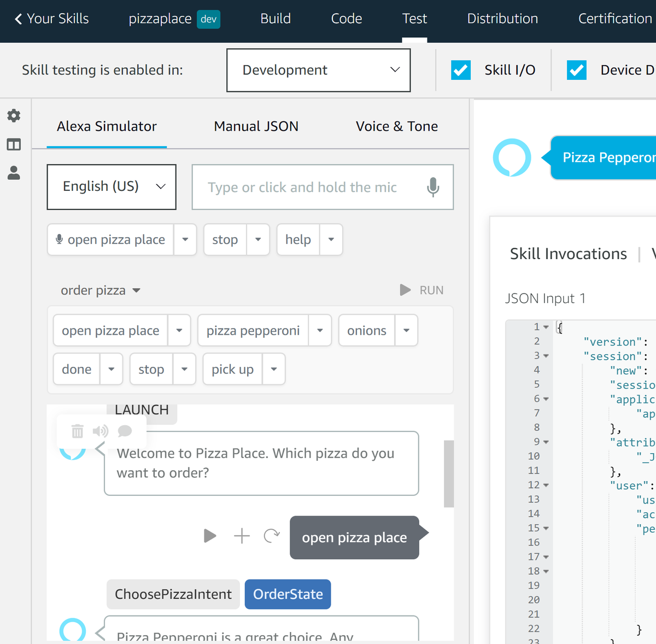Open dropdown arrow on onions chip

click(406, 330)
